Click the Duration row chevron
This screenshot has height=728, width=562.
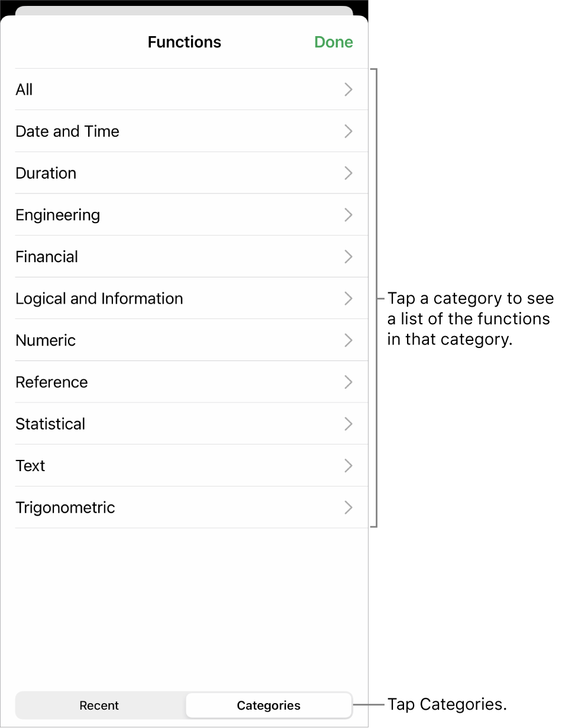coord(348,173)
